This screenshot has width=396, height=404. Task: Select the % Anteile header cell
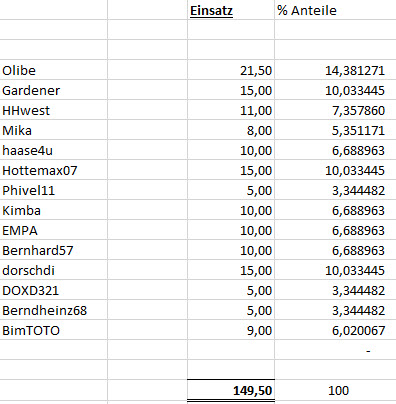(335, 10)
